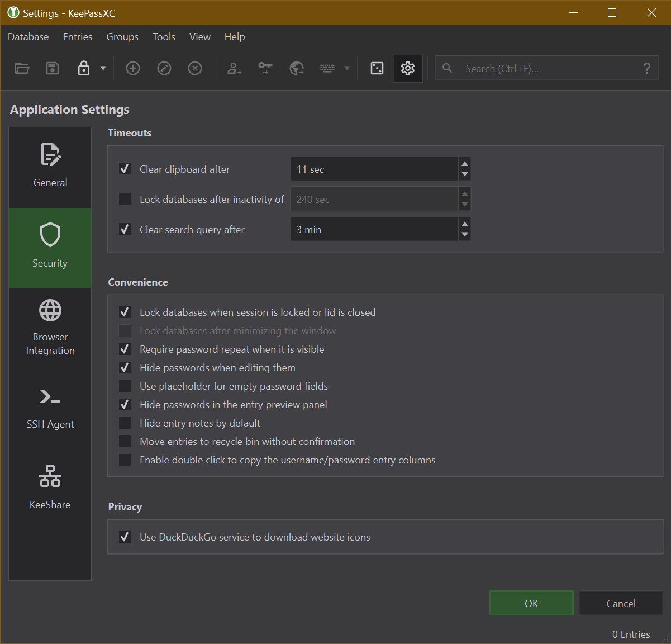
Task: Save database with floppy disk icon
Action: pos(53,68)
